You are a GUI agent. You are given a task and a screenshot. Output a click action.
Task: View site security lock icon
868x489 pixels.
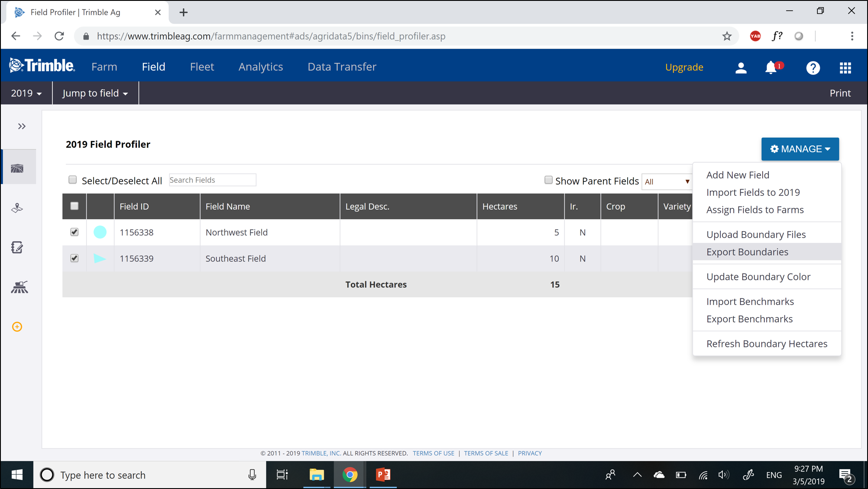86,36
